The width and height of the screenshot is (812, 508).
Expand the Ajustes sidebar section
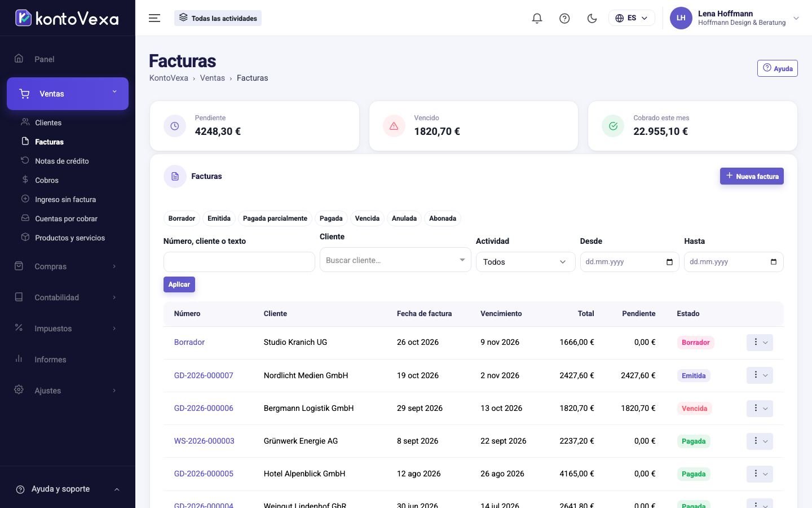point(68,391)
